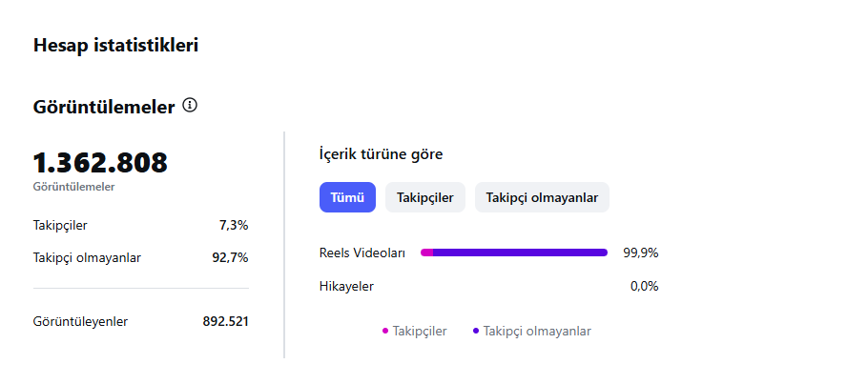Click the Takipçi olmayanlar legend label text

(x=537, y=331)
